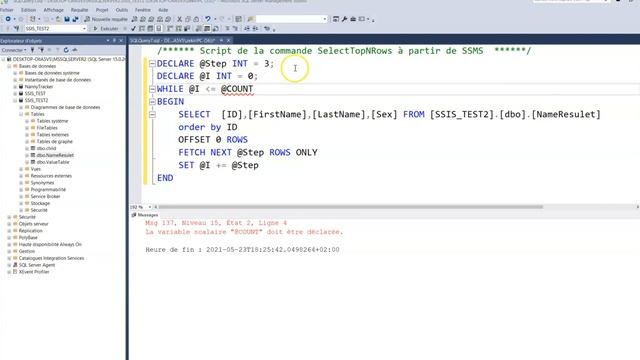640x360 pixels.
Task: Expand the SSIS_TEST database node
Action: 15,93
